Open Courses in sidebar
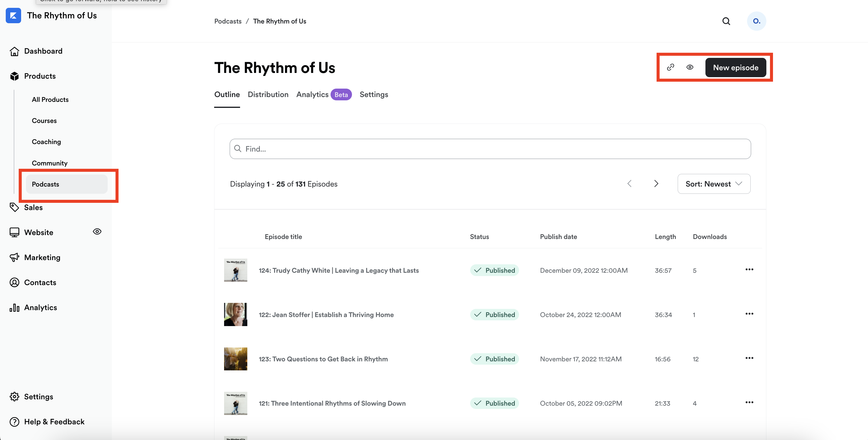 tap(44, 121)
